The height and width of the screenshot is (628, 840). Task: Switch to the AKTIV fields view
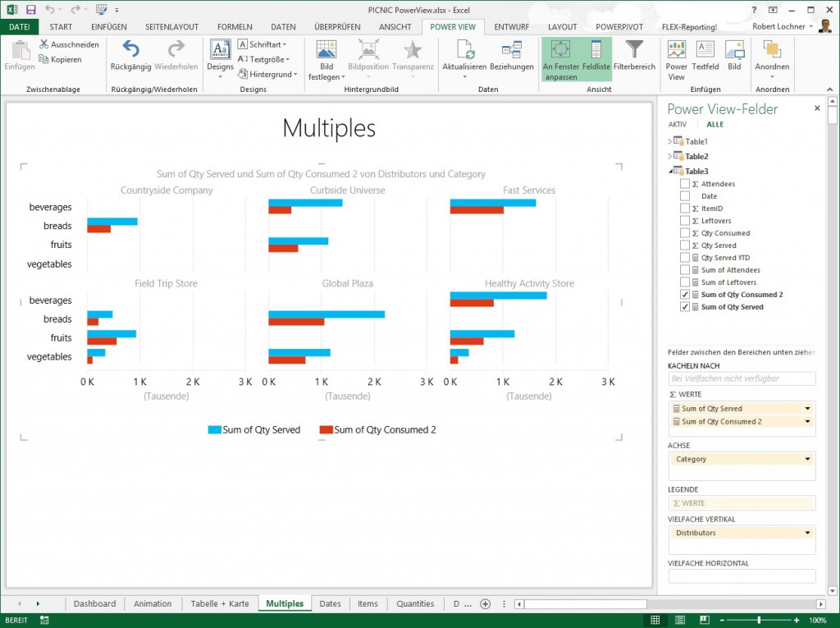click(678, 124)
